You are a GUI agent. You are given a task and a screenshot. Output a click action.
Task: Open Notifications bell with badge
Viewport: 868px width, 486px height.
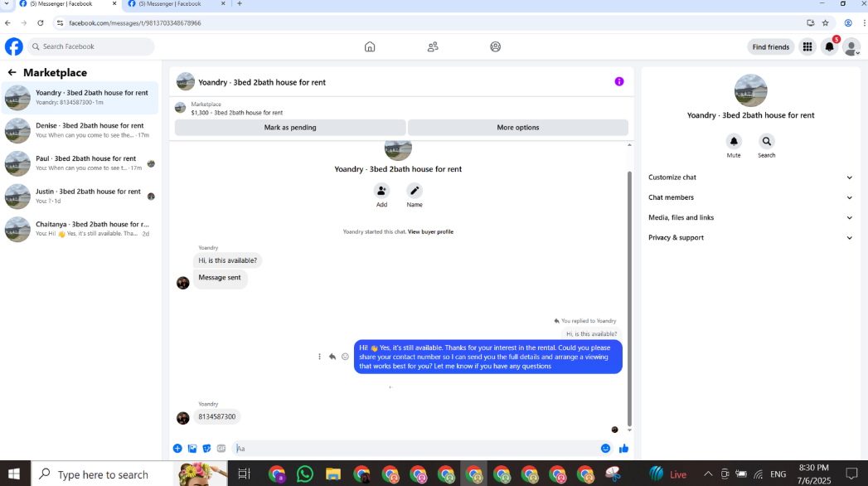coord(829,47)
